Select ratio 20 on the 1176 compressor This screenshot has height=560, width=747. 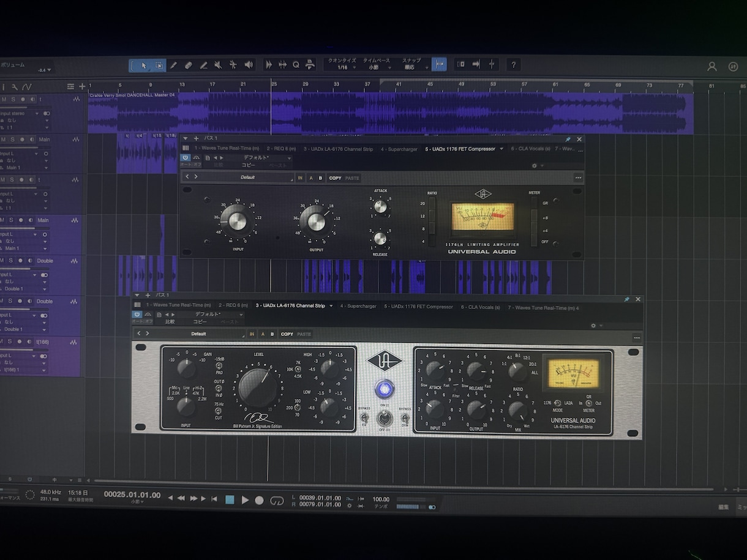pyautogui.click(x=432, y=203)
